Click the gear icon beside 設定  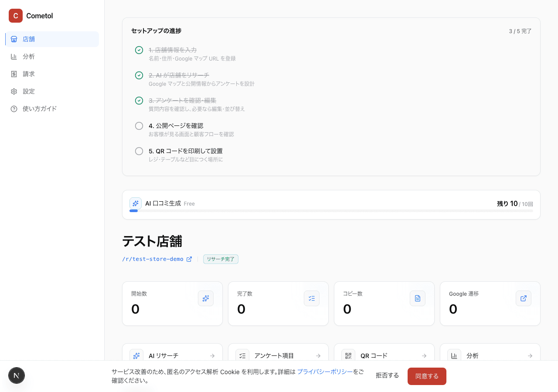point(14,91)
